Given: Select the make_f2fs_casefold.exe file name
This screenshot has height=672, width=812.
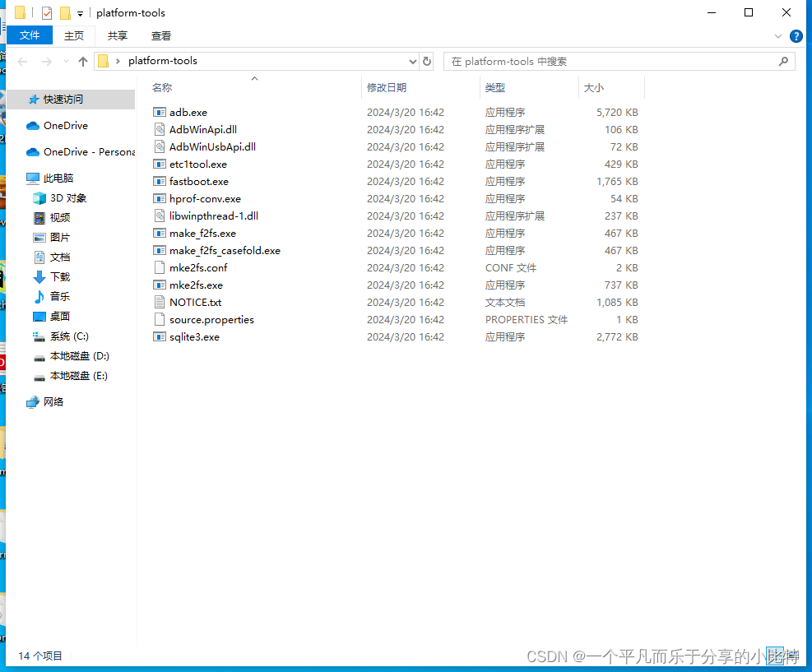Looking at the screenshot, I should [x=225, y=251].
